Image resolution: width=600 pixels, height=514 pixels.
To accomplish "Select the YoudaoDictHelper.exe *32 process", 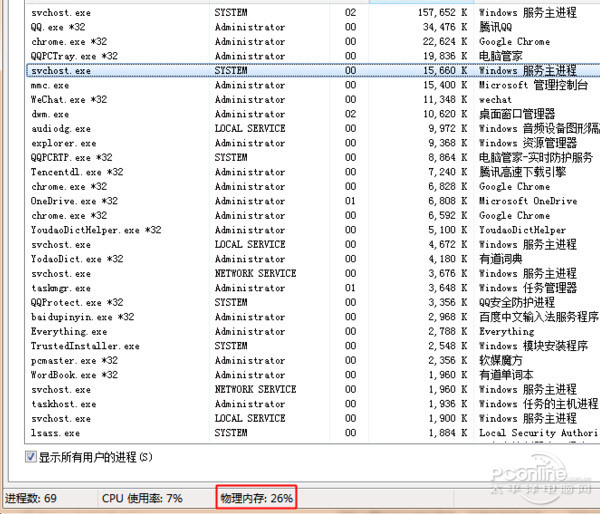I will click(x=313, y=230).
